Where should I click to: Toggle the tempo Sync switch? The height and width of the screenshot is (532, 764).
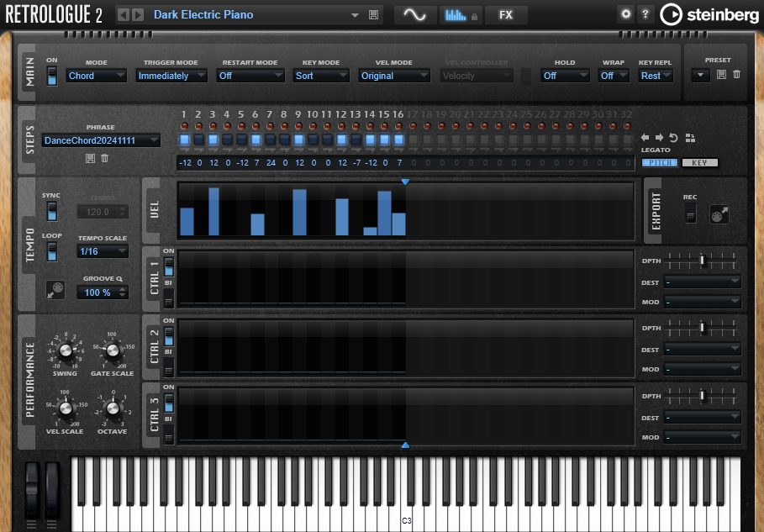tap(52, 210)
